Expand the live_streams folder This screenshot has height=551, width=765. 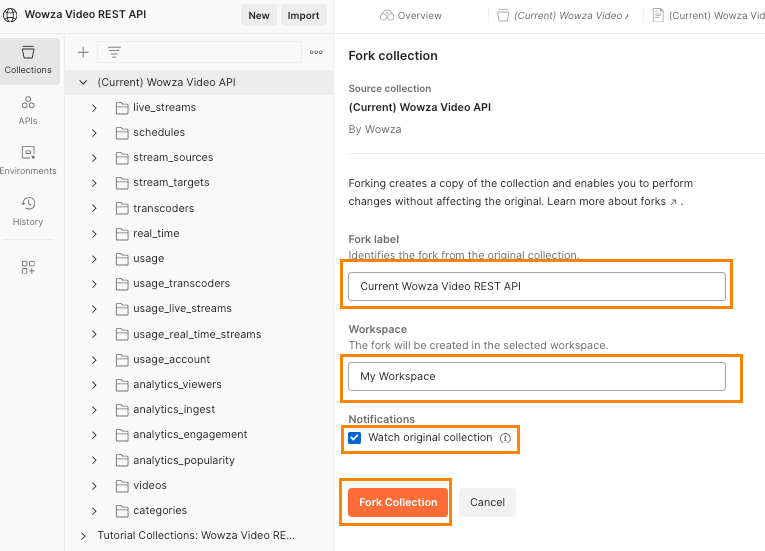click(x=94, y=107)
